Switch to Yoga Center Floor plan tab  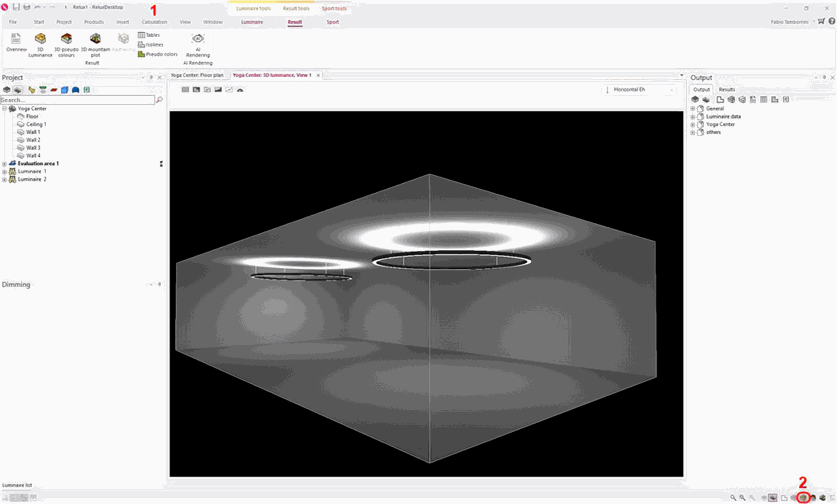click(x=197, y=75)
